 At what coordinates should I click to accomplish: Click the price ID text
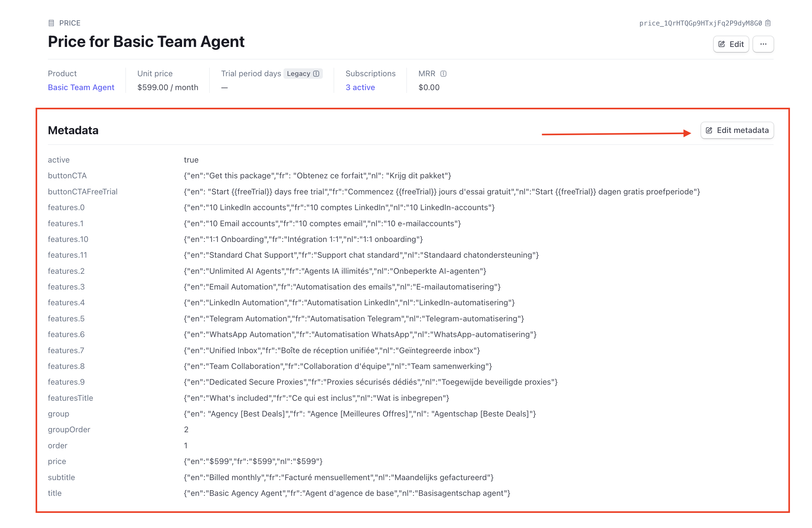(x=700, y=23)
